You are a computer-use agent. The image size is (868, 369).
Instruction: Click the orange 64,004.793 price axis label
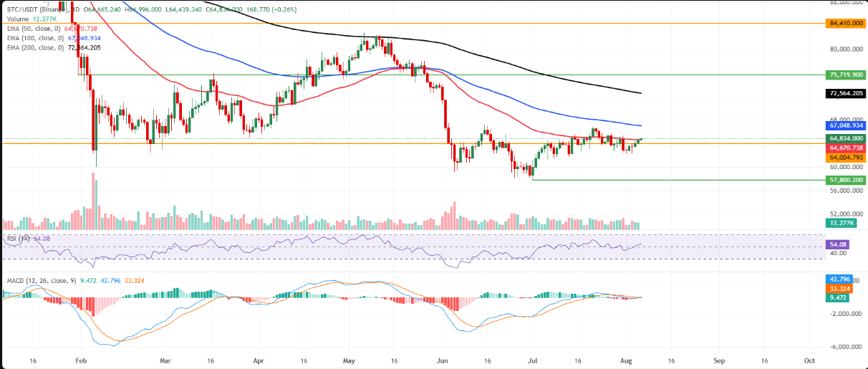845,157
